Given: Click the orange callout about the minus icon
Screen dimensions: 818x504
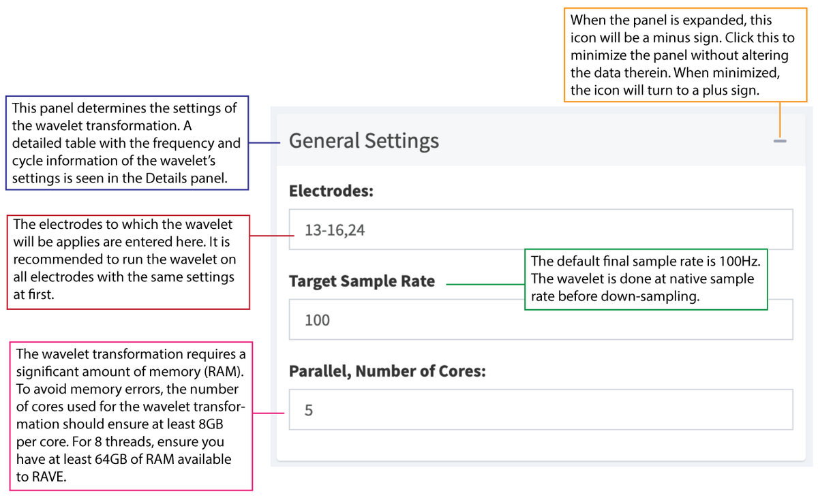Looking at the screenshot, I should [x=686, y=55].
